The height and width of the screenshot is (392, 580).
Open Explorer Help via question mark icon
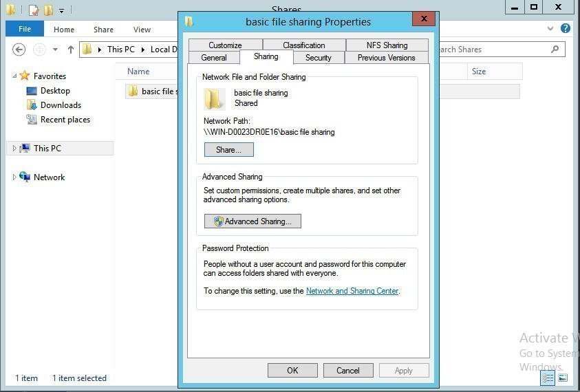(x=565, y=28)
